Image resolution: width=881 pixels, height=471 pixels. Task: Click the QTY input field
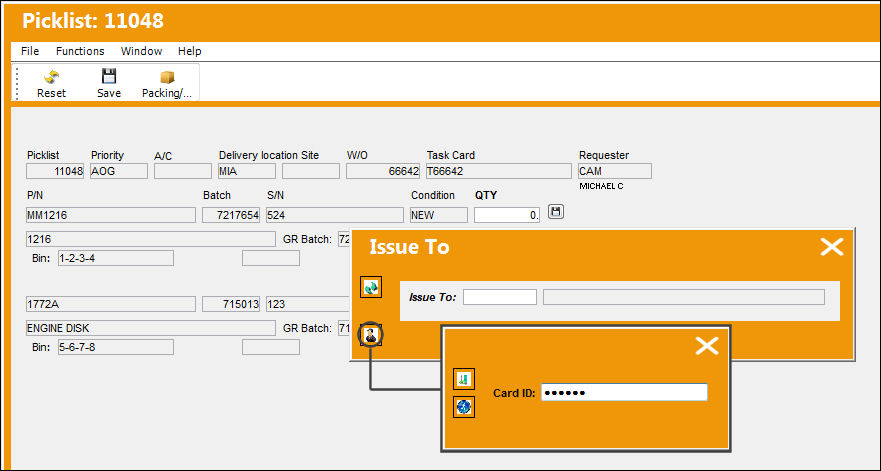(507, 215)
